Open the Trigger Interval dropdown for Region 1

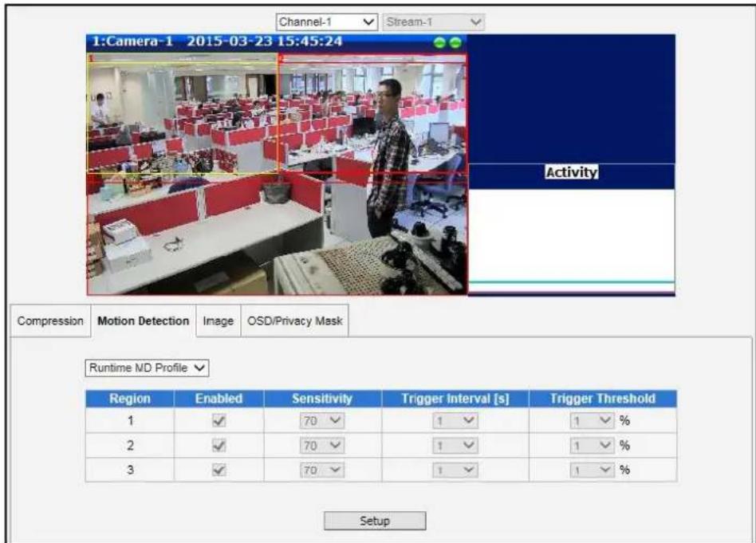(455, 421)
